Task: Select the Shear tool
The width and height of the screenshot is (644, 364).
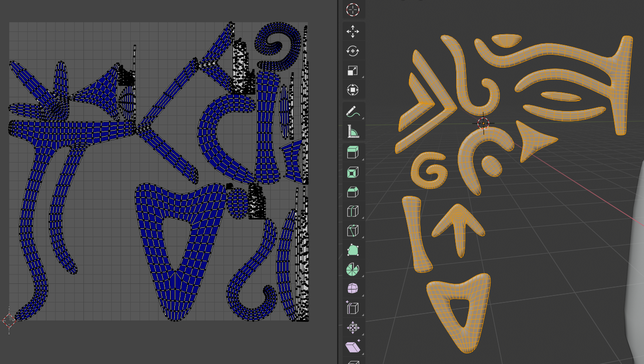Action: (x=353, y=347)
